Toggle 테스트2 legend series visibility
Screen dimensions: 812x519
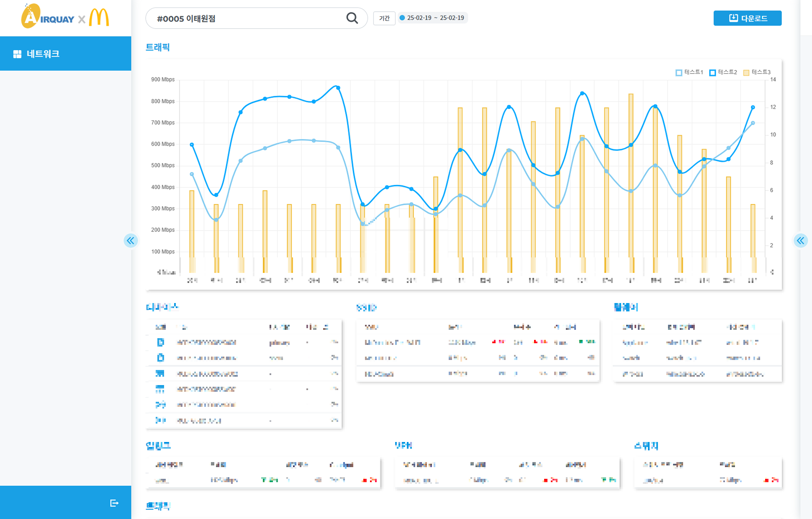pos(723,72)
